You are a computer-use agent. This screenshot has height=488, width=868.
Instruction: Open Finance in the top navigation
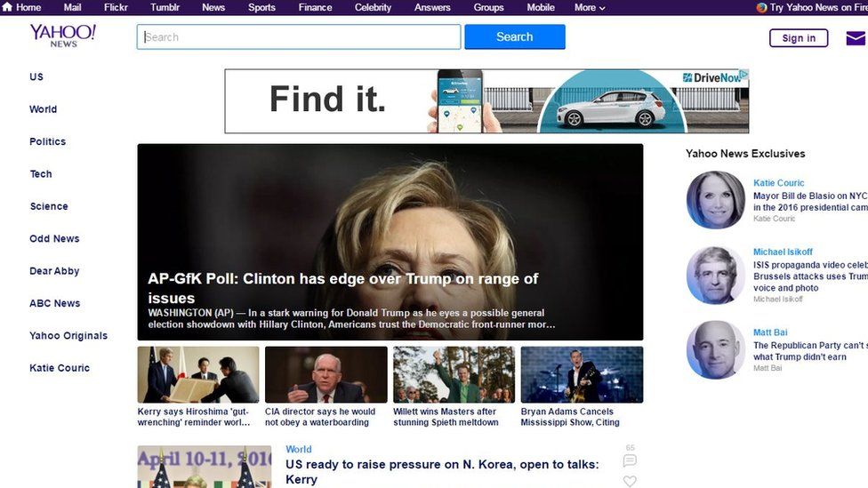(x=315, y=8)
